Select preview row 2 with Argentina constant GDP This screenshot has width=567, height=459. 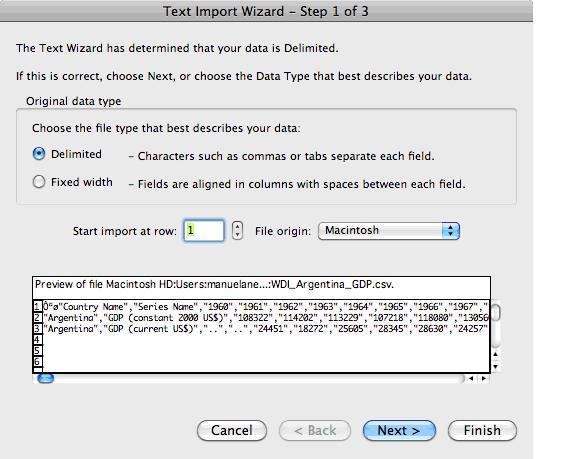266,318
